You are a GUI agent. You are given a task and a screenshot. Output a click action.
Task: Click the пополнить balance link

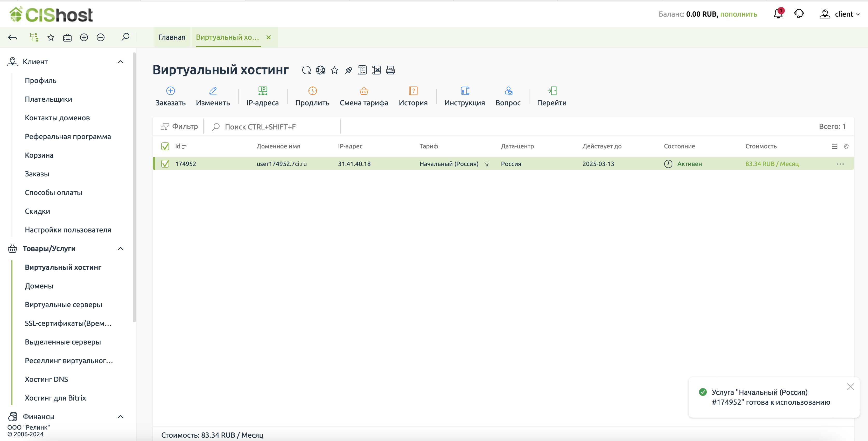click(738, 14)
